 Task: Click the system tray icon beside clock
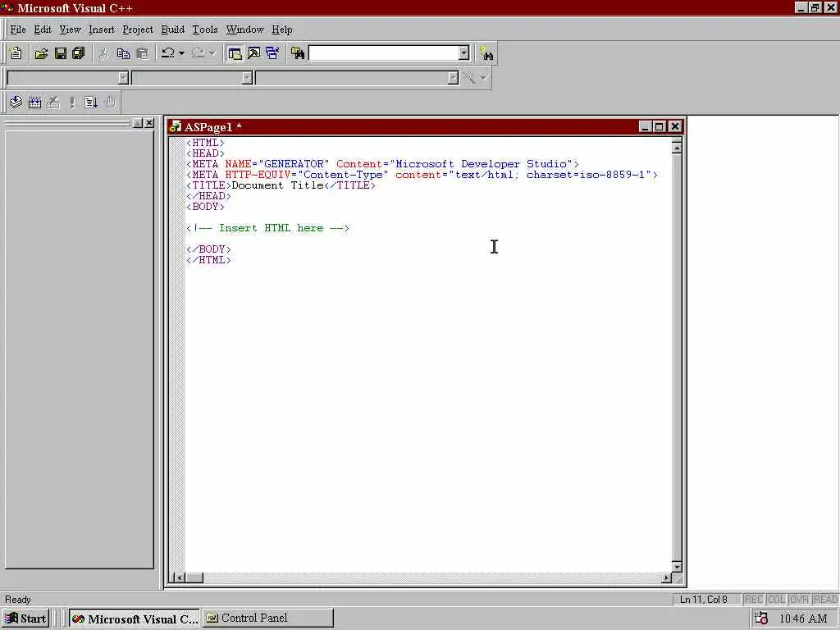point(761,619)
